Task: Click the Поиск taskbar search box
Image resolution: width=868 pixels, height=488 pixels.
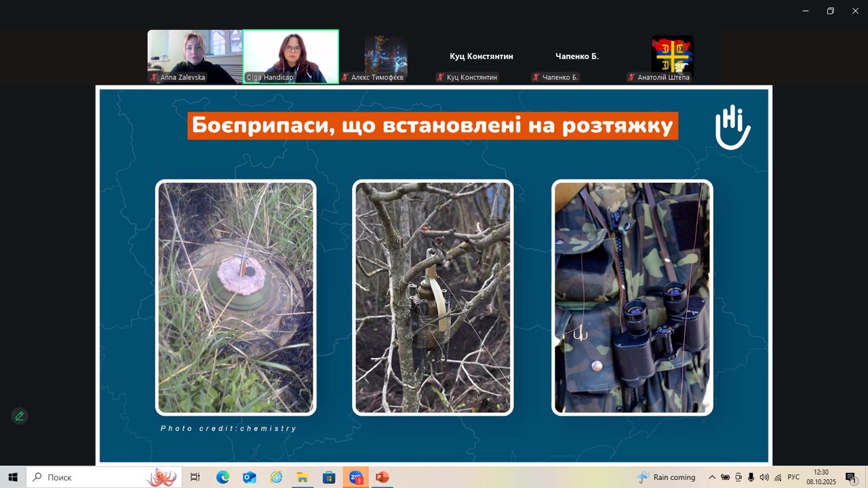Action: [x=95, y=477]
